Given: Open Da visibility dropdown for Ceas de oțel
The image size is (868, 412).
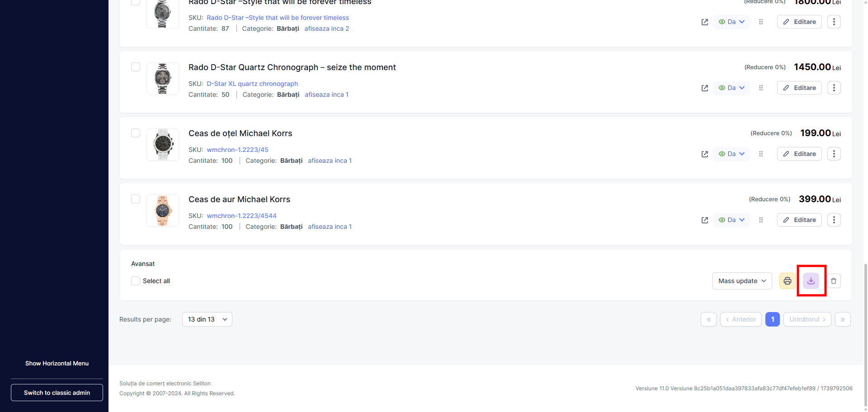Looking at the screenshot, I should pyautogui.click(x=731, y=154).
